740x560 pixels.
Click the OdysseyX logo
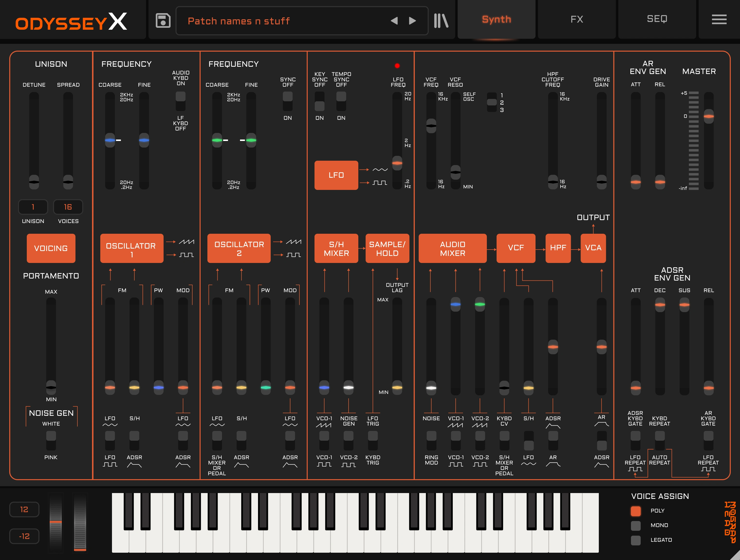point(71,22)
